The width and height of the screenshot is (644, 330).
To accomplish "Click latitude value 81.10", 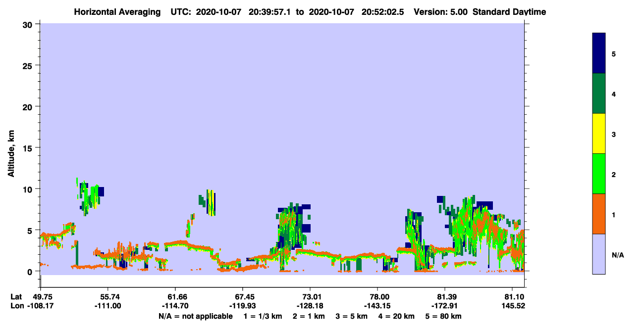I will point(515,296).
